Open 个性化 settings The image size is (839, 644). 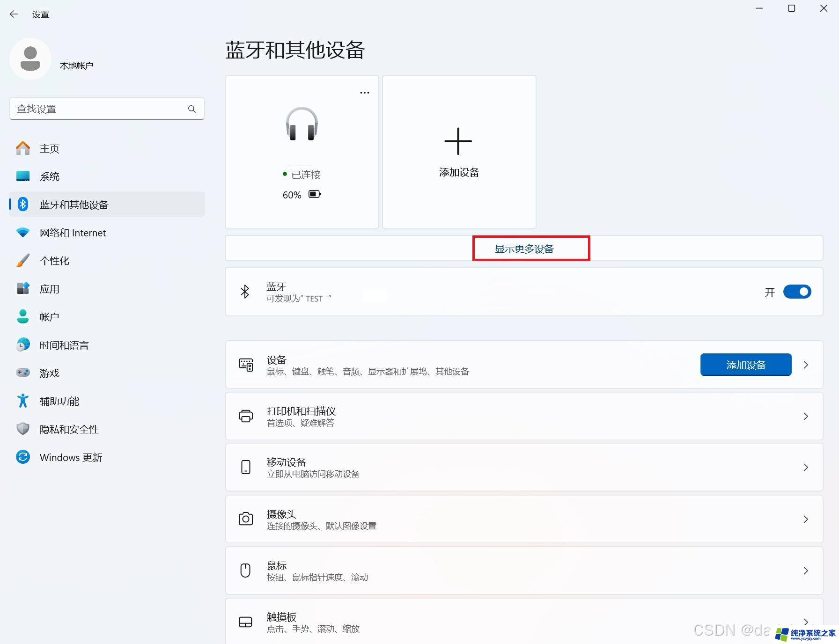click(x=107, y=261)
